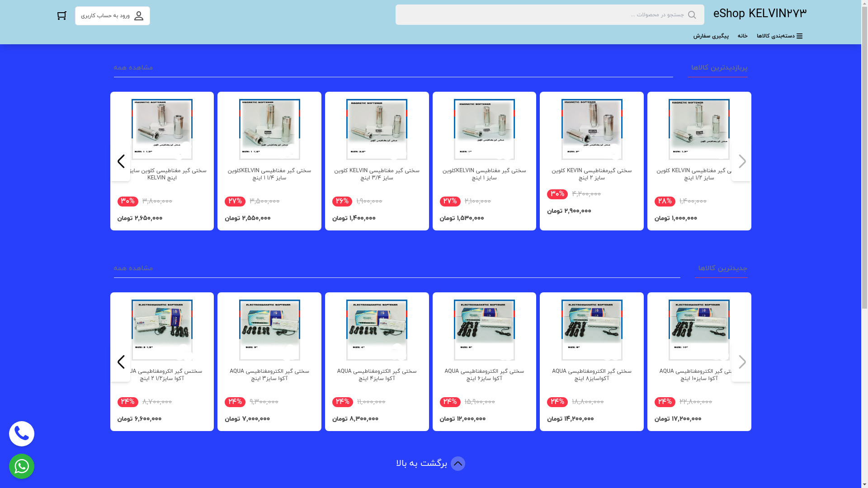Click title of AQUA 3 inch softener
This screenshot has height=488, width=868.
pos(269,375)
